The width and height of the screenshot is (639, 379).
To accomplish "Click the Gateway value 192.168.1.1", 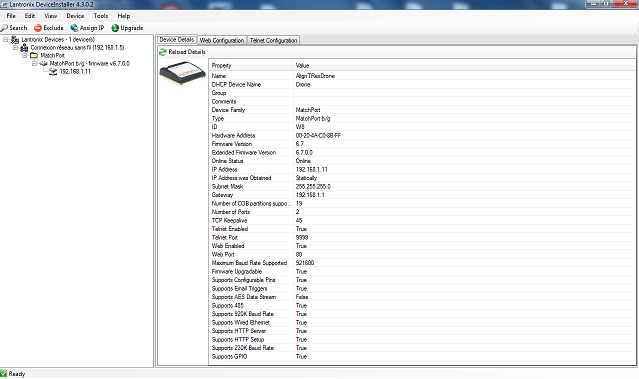I will point(310,195).
